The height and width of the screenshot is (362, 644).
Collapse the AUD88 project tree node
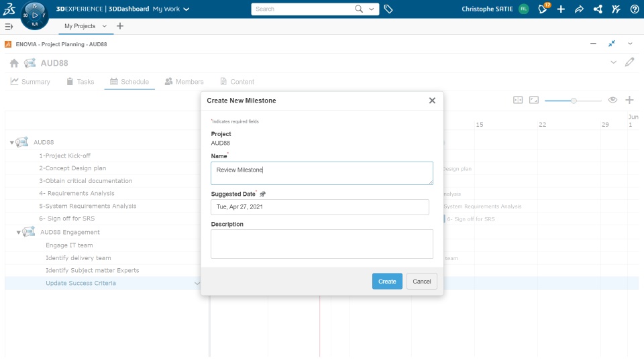(x=11, y=143)
